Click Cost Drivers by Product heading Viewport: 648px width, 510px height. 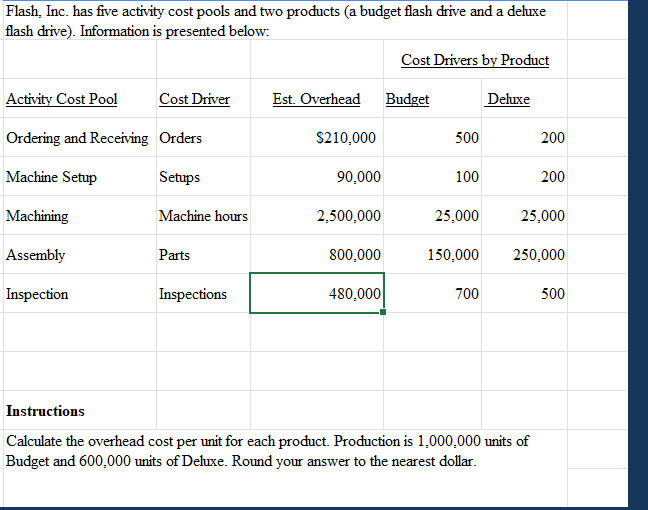click(x=475, y=60)
